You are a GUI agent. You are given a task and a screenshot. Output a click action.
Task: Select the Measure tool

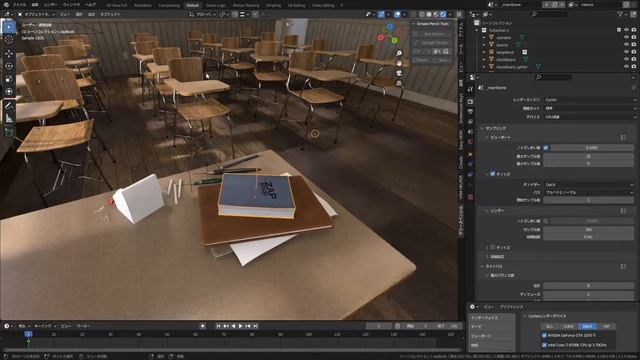tap(9, 118)
